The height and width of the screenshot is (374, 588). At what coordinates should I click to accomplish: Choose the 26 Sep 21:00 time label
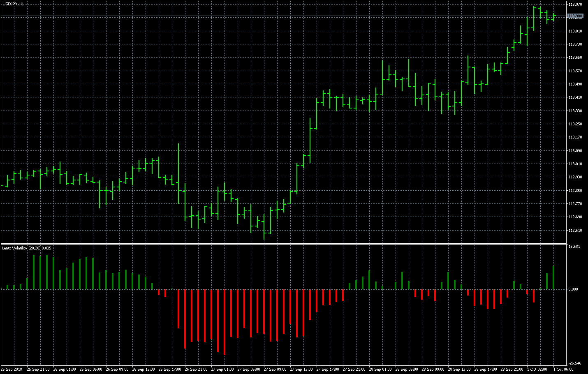click(196, 369)
